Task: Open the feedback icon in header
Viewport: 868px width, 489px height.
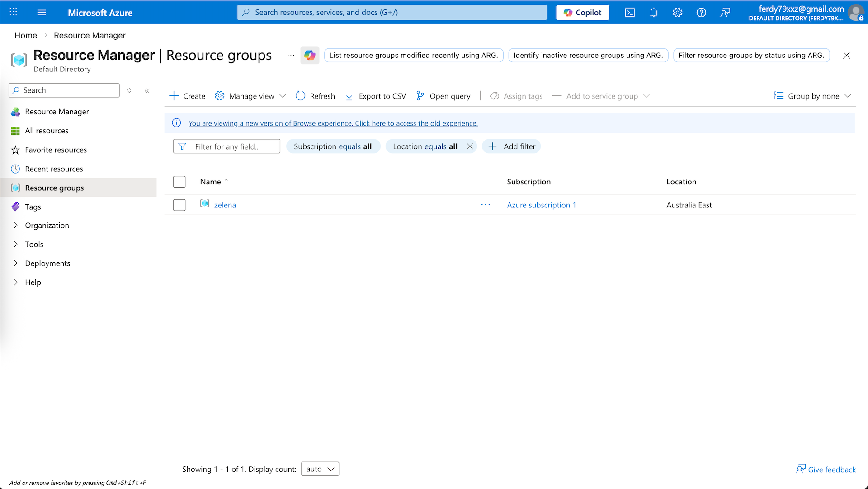Action: [725, 13]
